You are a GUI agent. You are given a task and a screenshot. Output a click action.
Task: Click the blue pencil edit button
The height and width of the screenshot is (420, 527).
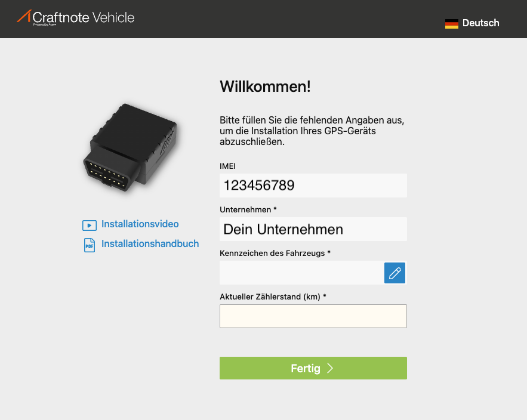coord(395,273)
